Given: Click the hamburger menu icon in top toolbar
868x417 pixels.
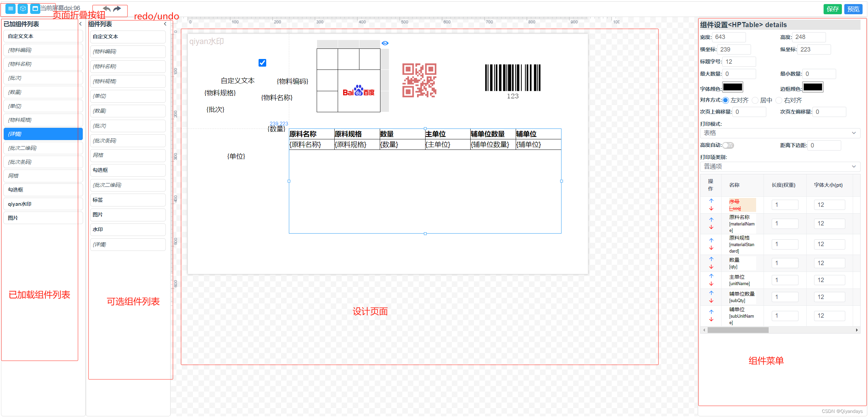Looking at the screenshot, I should tap(11, 9).
